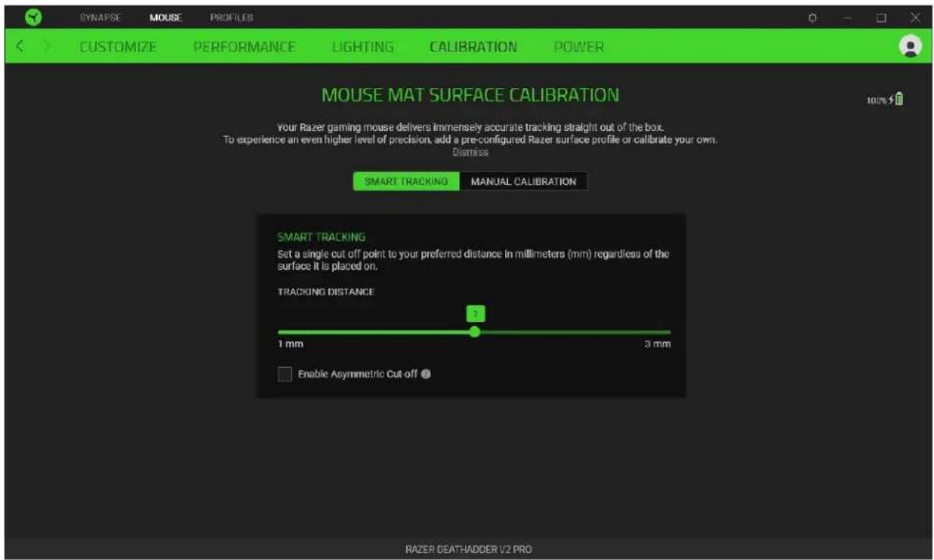This screenshot has width=934, height=560.
Task: Enable the Asymmetric Cut-off checkbox
Action: click(x=284, y=374)
